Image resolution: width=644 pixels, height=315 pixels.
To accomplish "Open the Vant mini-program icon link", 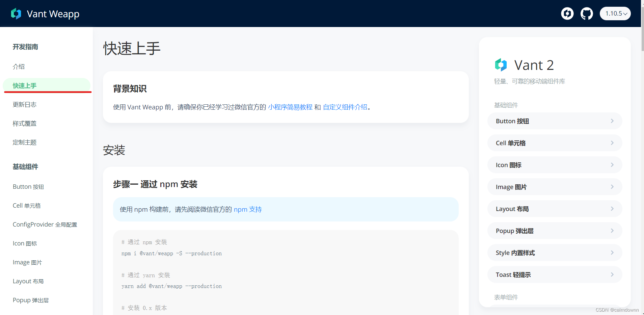I will coord(567,14).
